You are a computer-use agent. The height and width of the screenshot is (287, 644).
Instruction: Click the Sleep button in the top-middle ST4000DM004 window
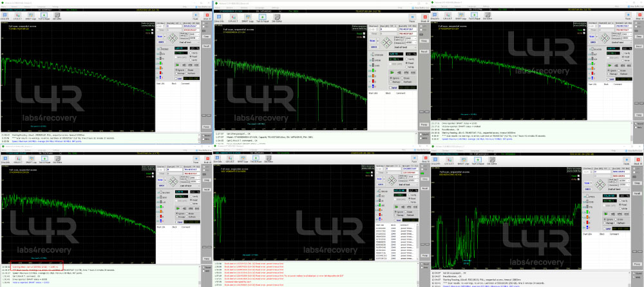[424, 41]
